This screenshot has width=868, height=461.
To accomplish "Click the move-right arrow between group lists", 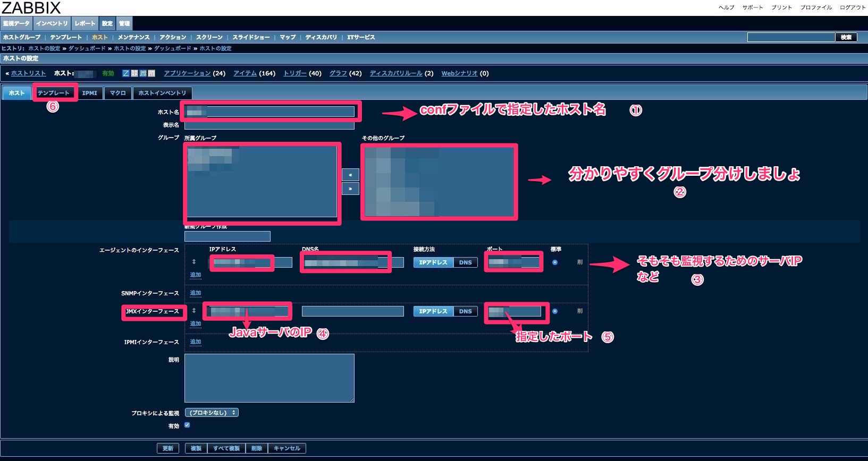I will point(350,189).
